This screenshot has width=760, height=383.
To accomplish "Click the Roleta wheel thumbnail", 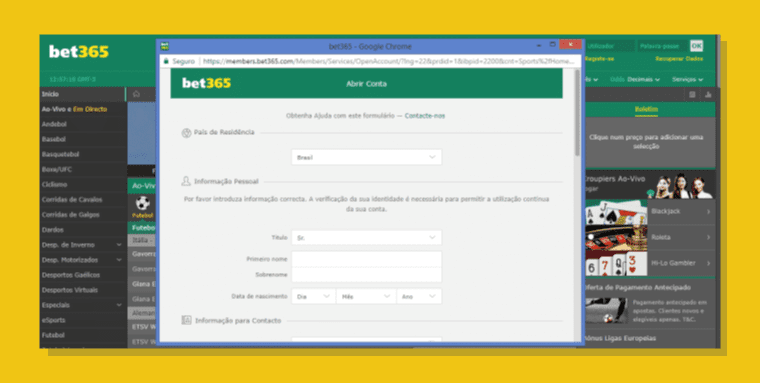I will 616,237.
